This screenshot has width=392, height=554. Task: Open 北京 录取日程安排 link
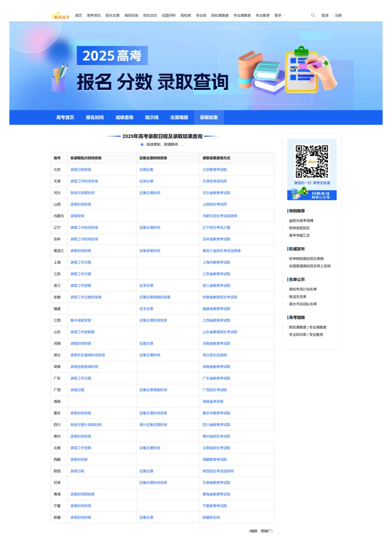81,170
